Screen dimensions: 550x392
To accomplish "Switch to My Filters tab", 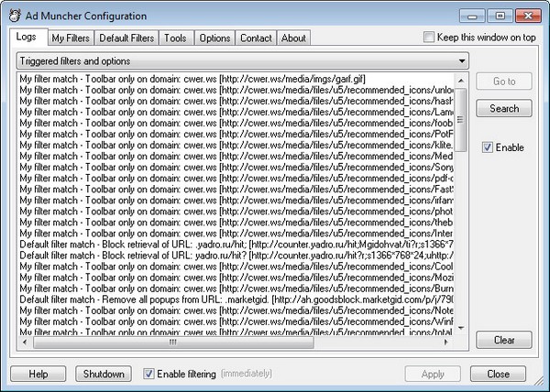I will pos(70,38).
